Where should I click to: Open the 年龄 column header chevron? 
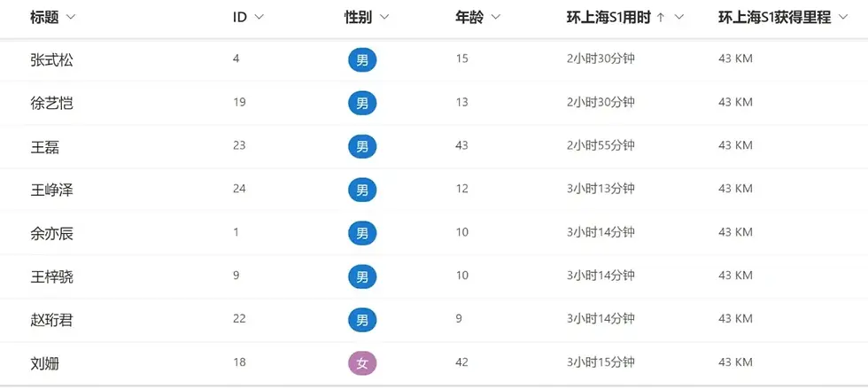pos(495,17)
